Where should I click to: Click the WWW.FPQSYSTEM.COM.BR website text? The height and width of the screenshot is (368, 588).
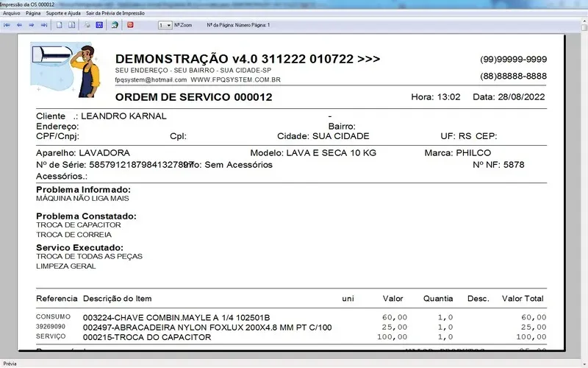coord(235,79)
